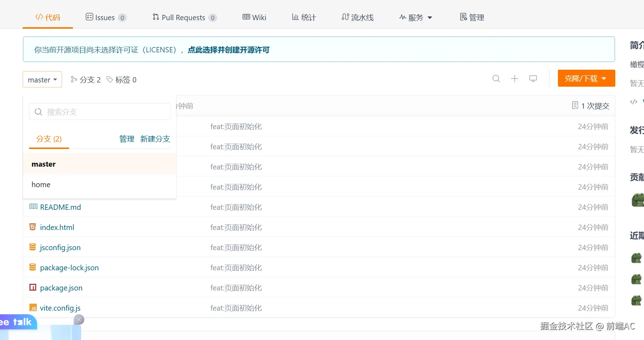Click the tag icon next to 标签 0
This screenshot has height=340, width=644.
pos(110,80)
